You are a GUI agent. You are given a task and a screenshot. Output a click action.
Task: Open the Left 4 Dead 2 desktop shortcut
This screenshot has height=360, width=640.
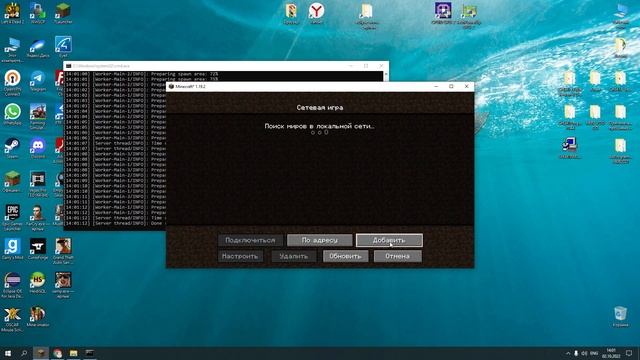pos(12,13)
